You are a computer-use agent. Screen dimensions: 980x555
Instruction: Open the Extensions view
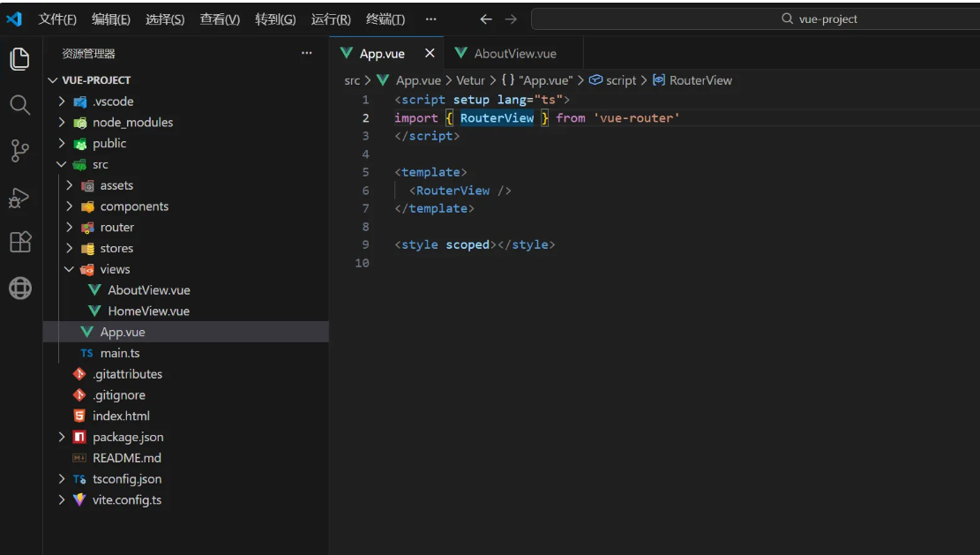(19, 242)
